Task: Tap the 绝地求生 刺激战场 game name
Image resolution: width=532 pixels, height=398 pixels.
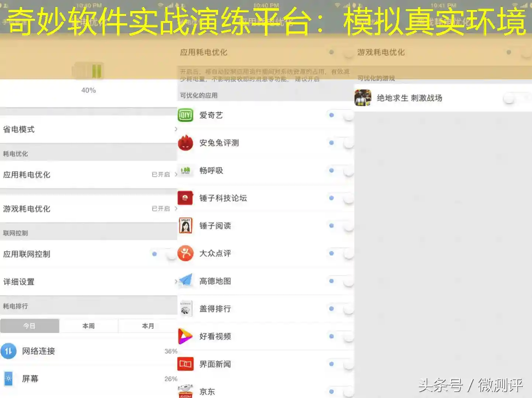Action: tap(410, 98)
